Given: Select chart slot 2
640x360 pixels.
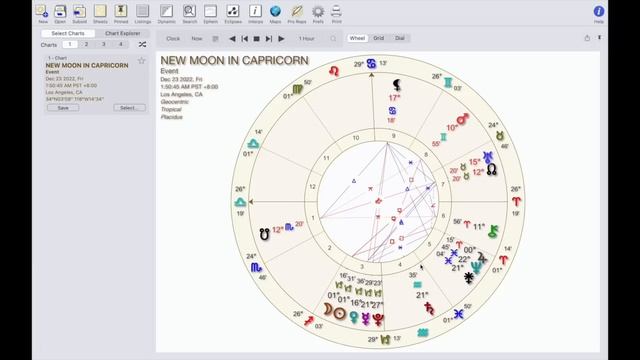Looking at the screenshot, I should pyautogui.click(x=87, y=44).
